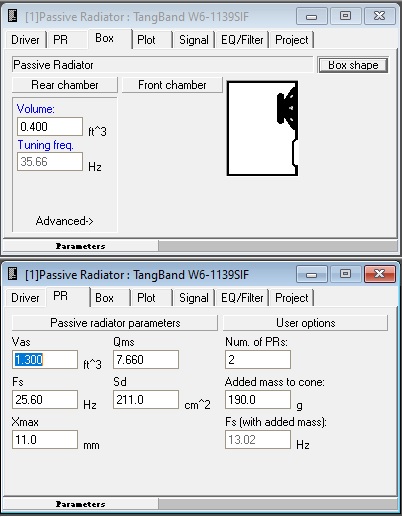Click the Xmax field showing 11.0
This screenshot has height=517, width=402.
coord(45,440)
